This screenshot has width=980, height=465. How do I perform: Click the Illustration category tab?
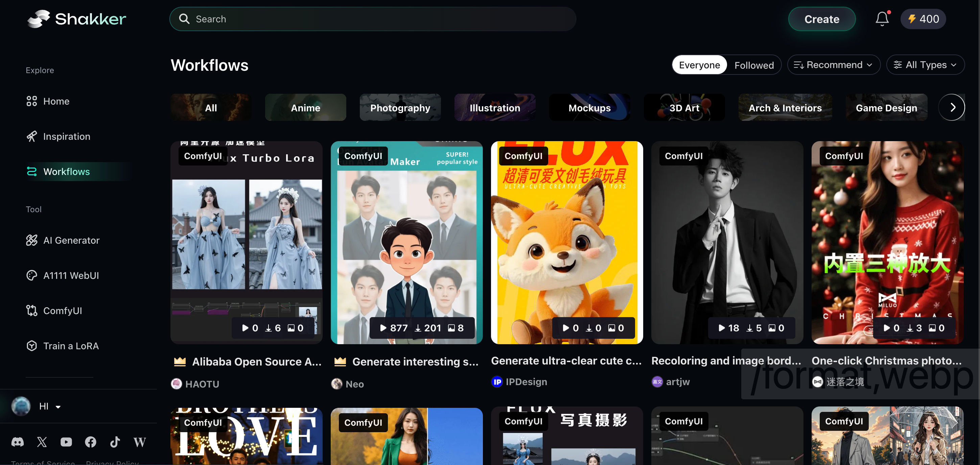tap(495, 107)
